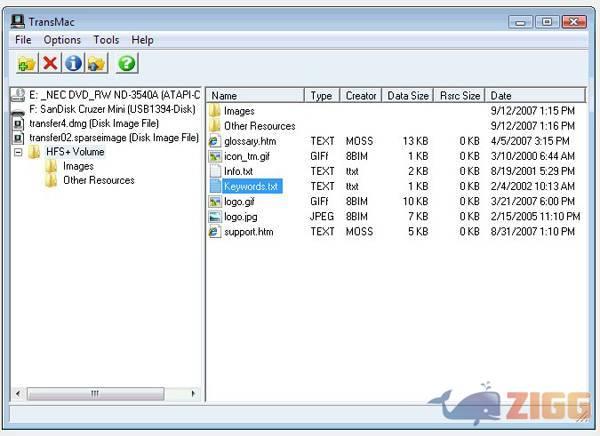This screenshot has height=436, width=600.
Task: Click 13 KB data size of glossary.htm
Action: [415, 141]
